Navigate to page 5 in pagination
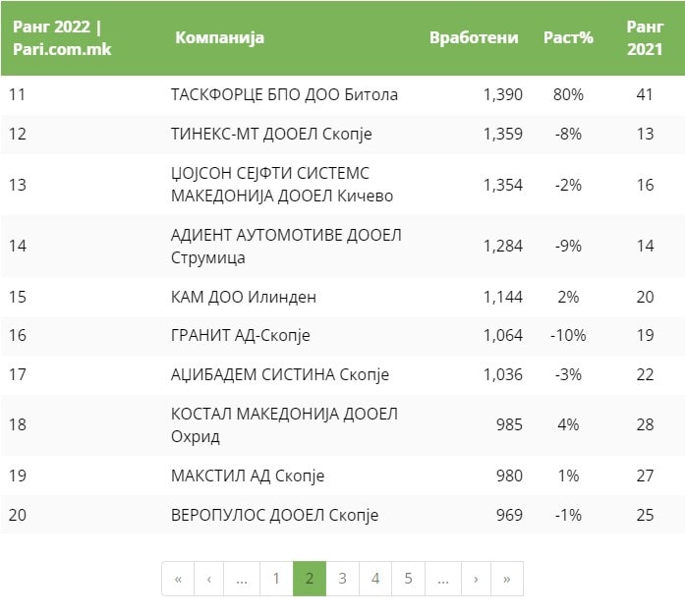685x616 pixels. click(408, 579)
